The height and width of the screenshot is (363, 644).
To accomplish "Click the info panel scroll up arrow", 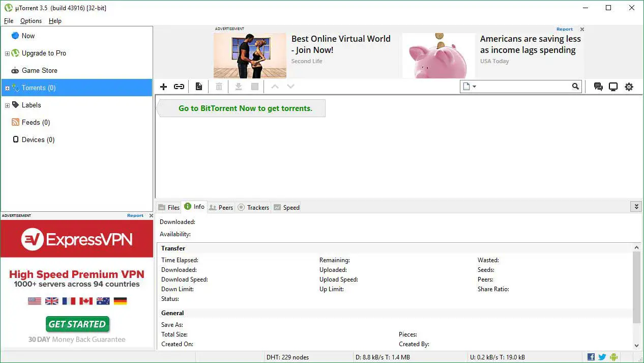I will tap(636, 248).
